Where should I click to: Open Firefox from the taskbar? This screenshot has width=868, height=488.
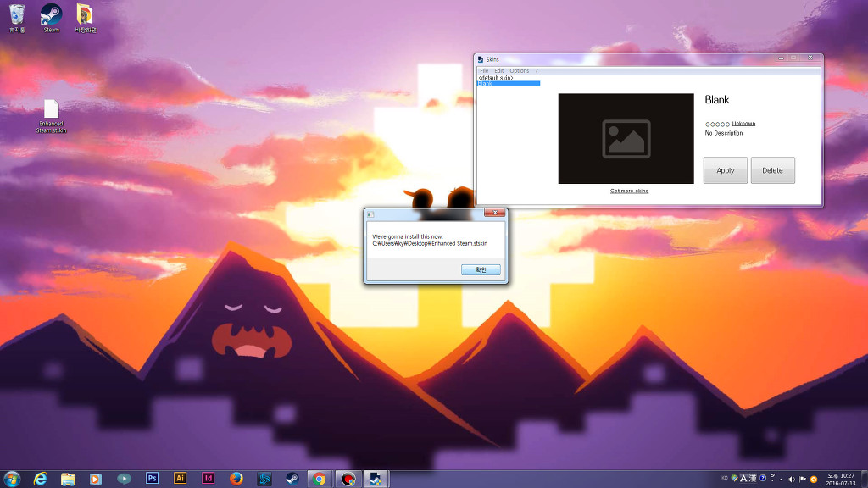click(236, 478)
